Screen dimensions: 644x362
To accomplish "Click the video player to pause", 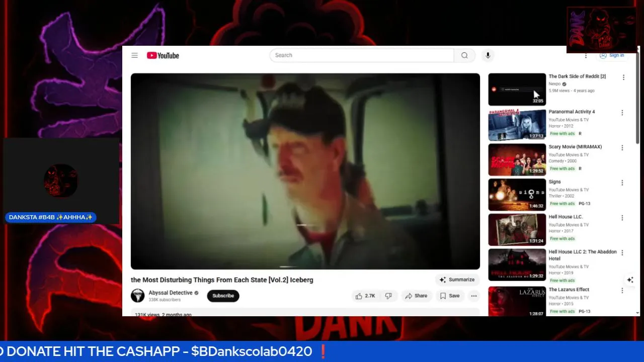I will tap(305, 171).
